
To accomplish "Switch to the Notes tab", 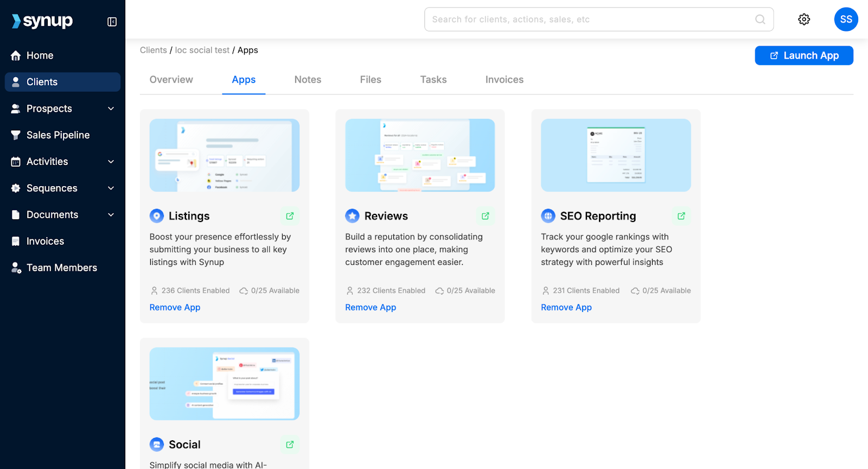I will [x=308, y=80].
